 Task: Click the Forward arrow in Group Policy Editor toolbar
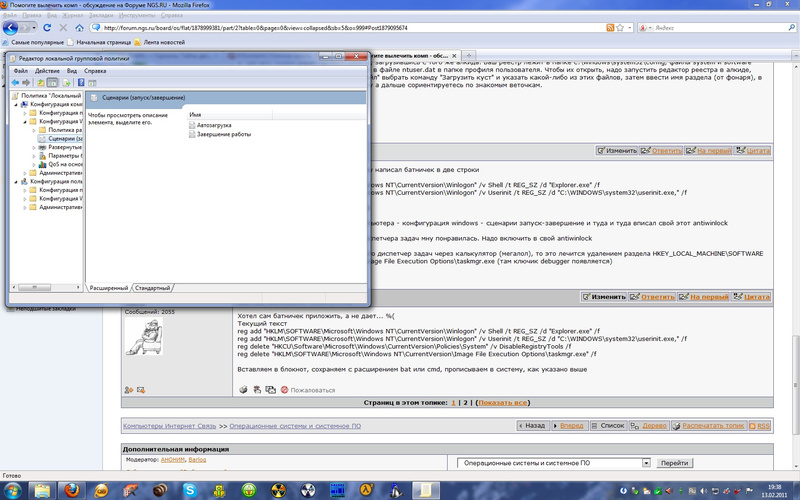point(26,83)
